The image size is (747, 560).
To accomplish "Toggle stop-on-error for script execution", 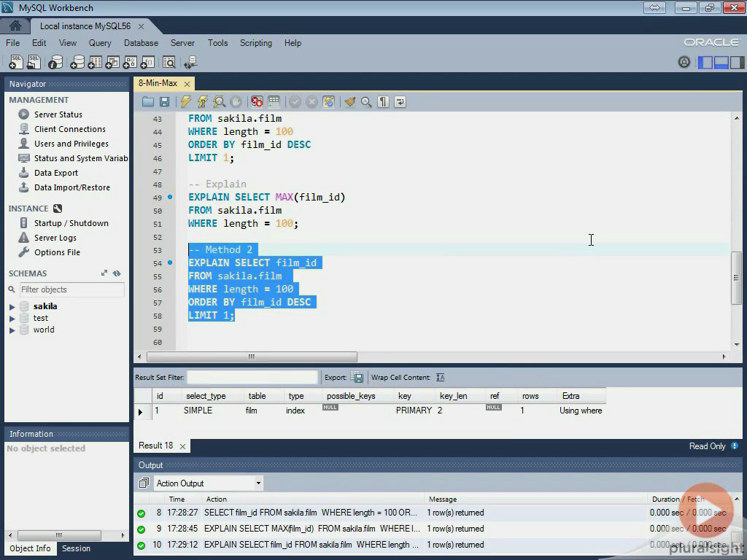I will point(257,101).
